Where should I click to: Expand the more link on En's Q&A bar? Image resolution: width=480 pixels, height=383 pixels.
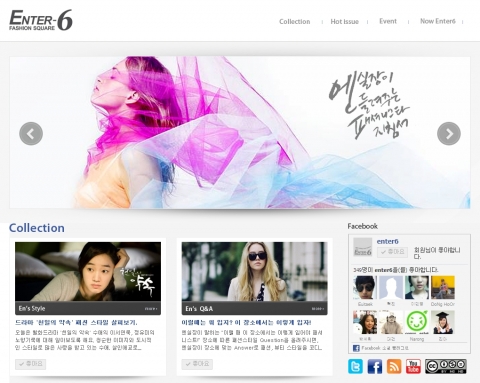click(318, 309)
